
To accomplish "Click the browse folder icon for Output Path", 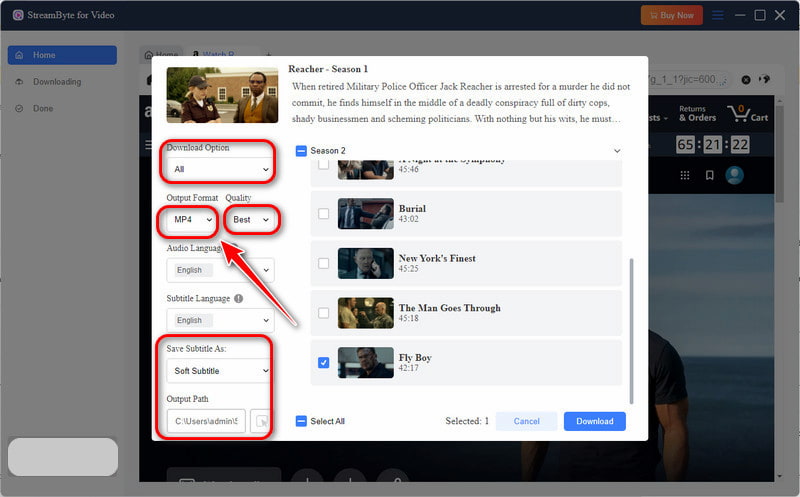I will (x=260, y=421).
